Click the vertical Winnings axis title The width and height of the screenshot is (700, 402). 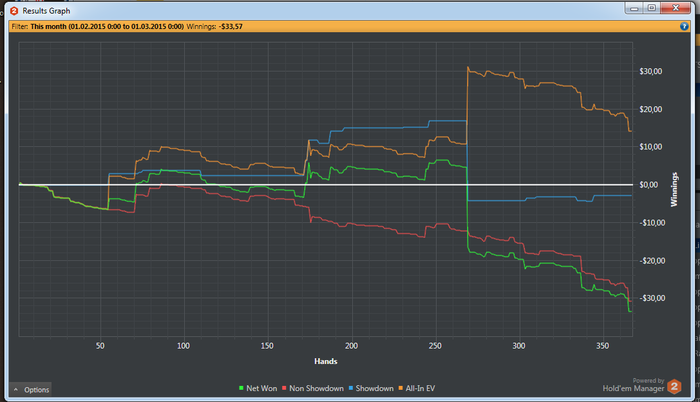(x=674, y=189)
